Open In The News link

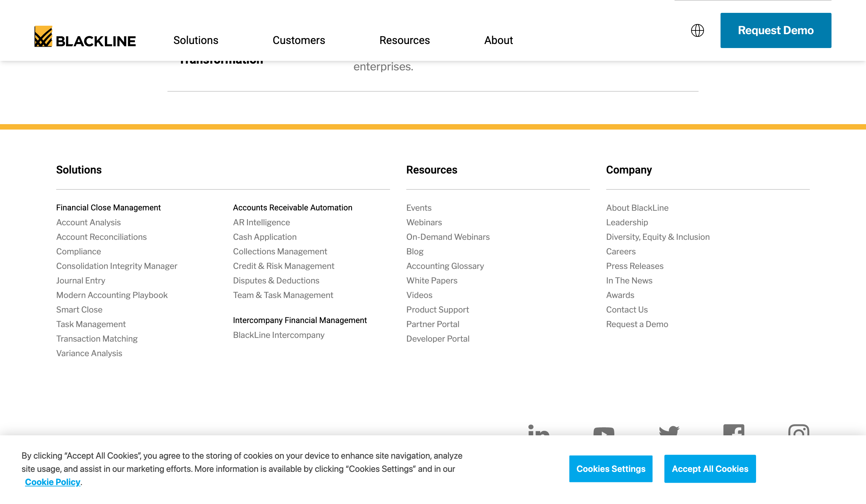629,280
